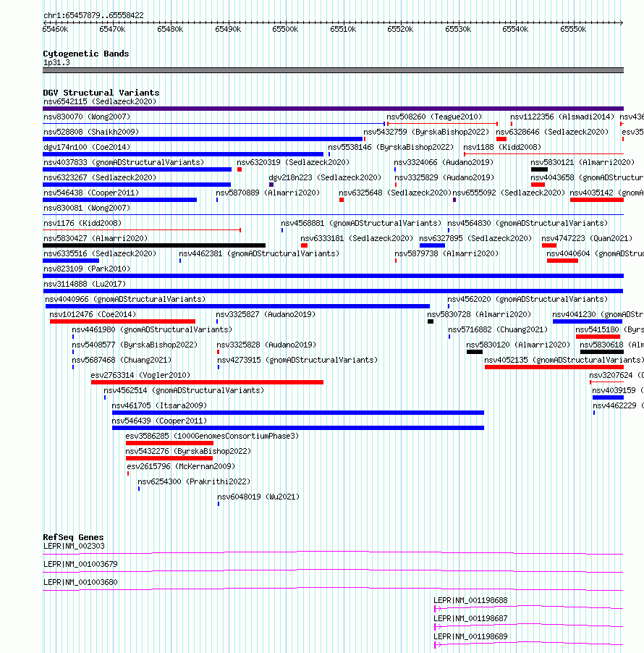The height and width of the screenshot is (653, 644).
Task: Click the blue nsv4040966 gnomAD bar
Action: click(237, 306)
